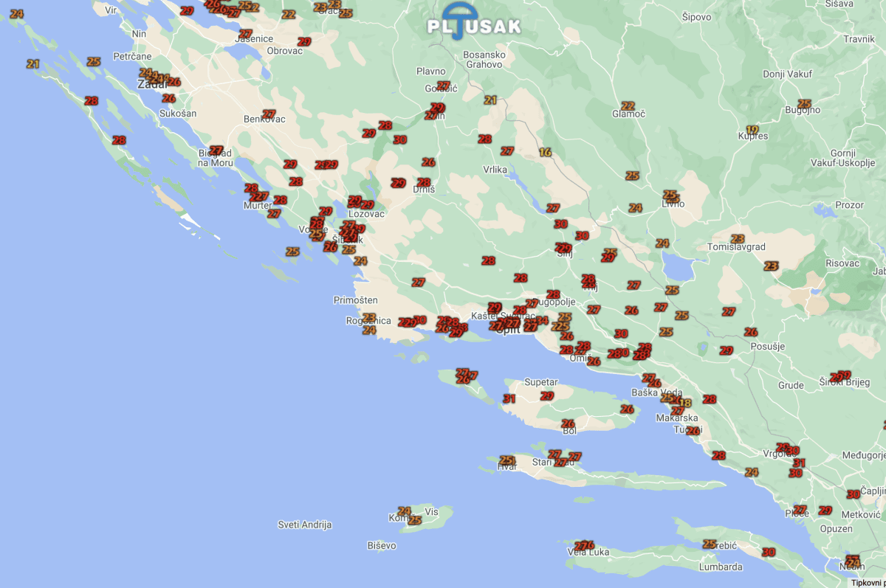Click the 26 marker above Posušje
The height and width of the screenshot is (588, 886).
751,333
